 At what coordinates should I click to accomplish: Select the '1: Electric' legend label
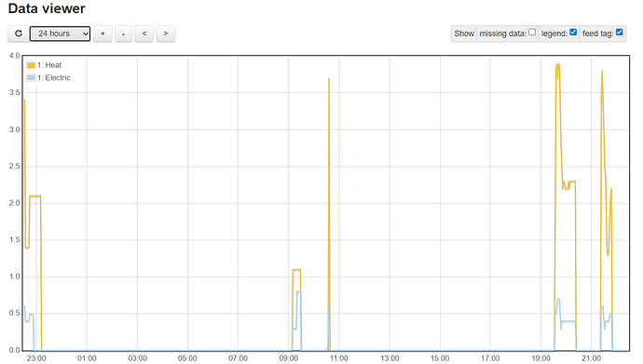54,78
